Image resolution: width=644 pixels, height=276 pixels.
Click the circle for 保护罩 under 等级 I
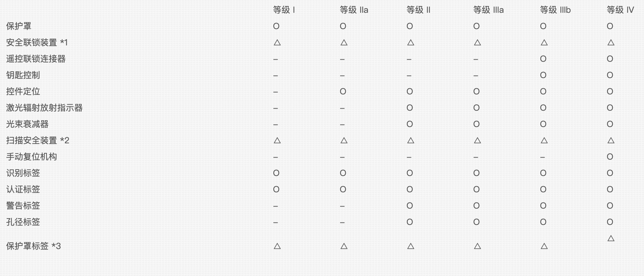click(x=276, y=26)
